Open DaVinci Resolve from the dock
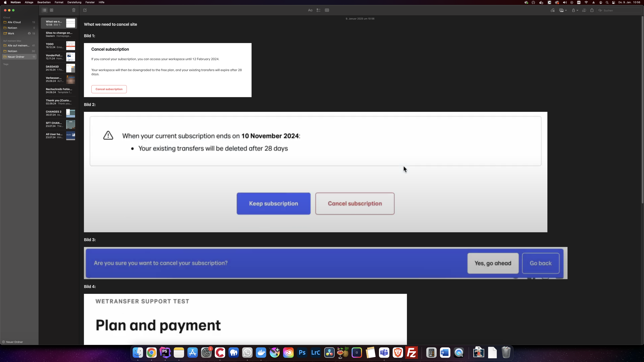Screen dimensions: 644x362 tap(330, 353)
